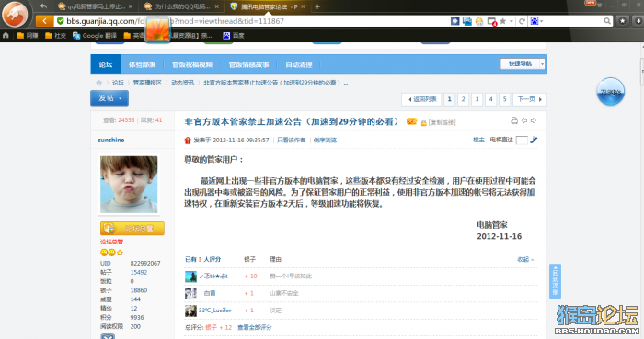Click the blue arrow icon in the address bar
644x339 pixels.
(x=454, y=21)
